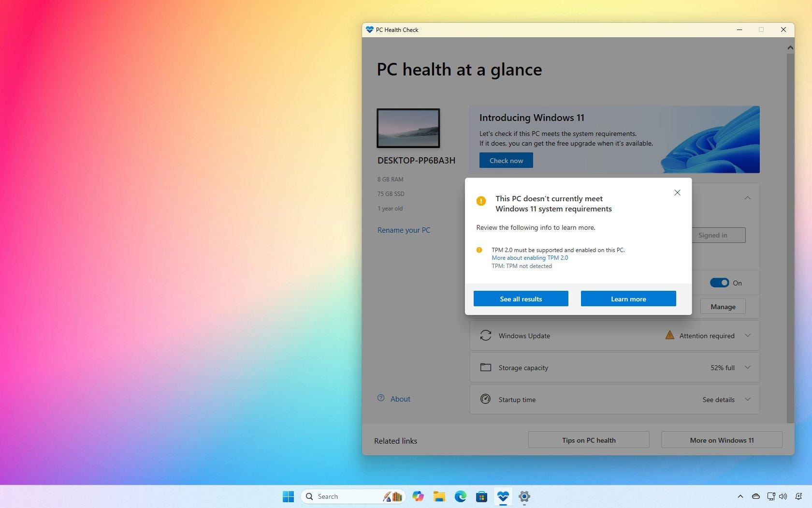Click PC Health Check taskbar icon
This screenshot has width=812, height=508.
[503, 496]
